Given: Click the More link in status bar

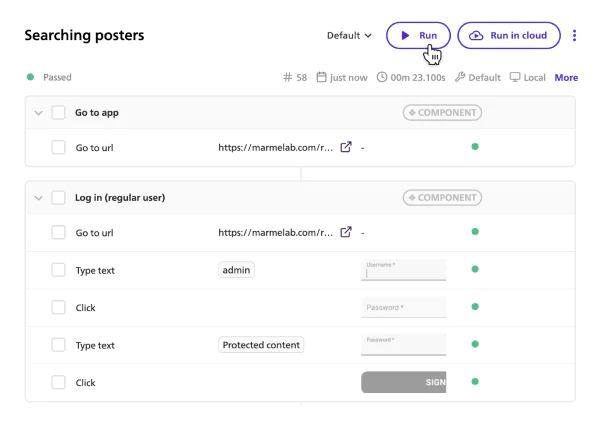Looking at the screenshot, I should [x=566, y=77].
